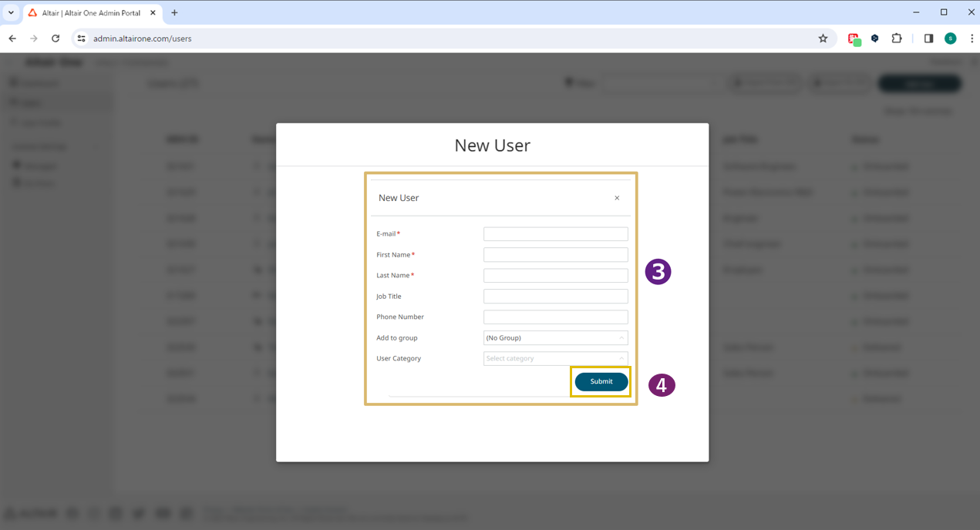Screen dimensions: 980x530
Task: Click the E-mail input field
Action: click(x=555, y=234)
